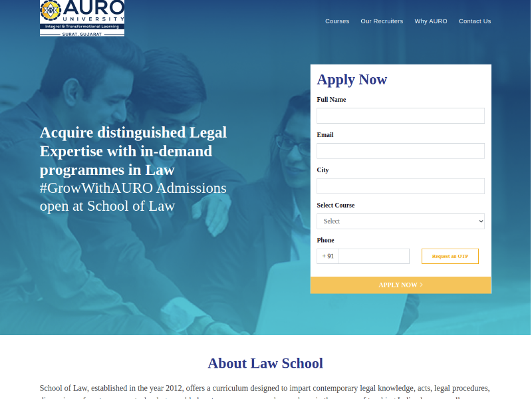
Task: Click the Select Course label text
Action: point(336,205)
